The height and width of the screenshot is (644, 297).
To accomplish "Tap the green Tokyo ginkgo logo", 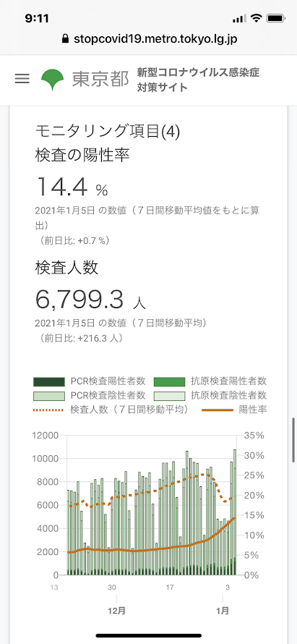I will [53, 80].
